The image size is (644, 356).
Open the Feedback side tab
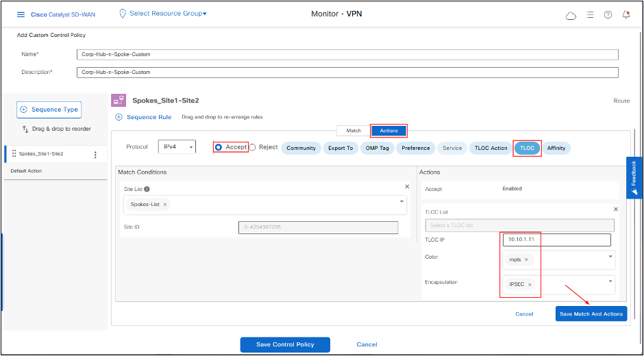(634, 177)
